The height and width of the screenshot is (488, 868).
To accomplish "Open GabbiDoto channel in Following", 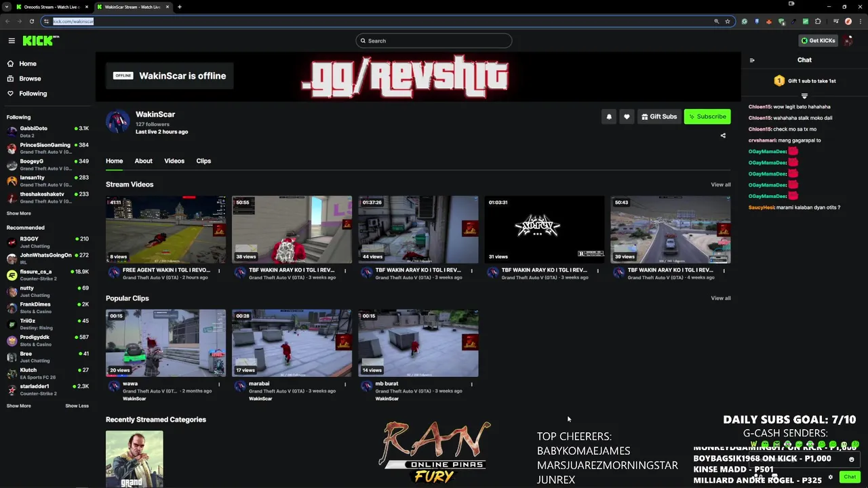I will point(47,131).
